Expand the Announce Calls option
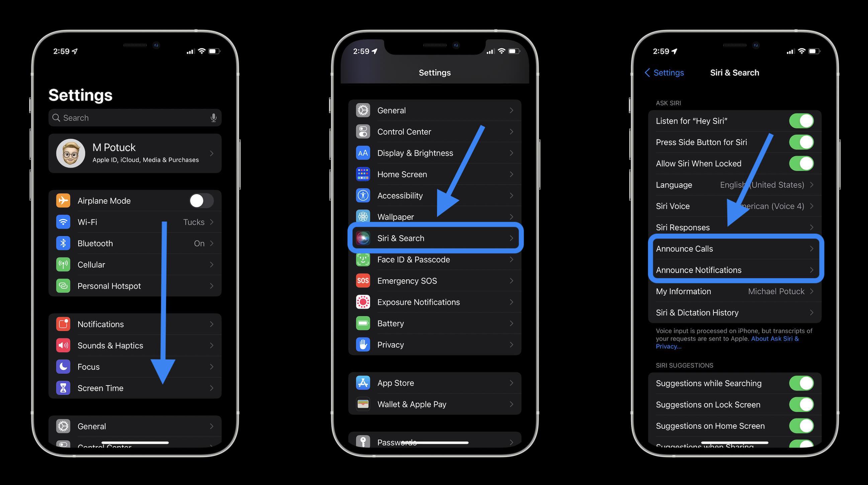This screenshot has height=485, width=868. tap(734, 248)
